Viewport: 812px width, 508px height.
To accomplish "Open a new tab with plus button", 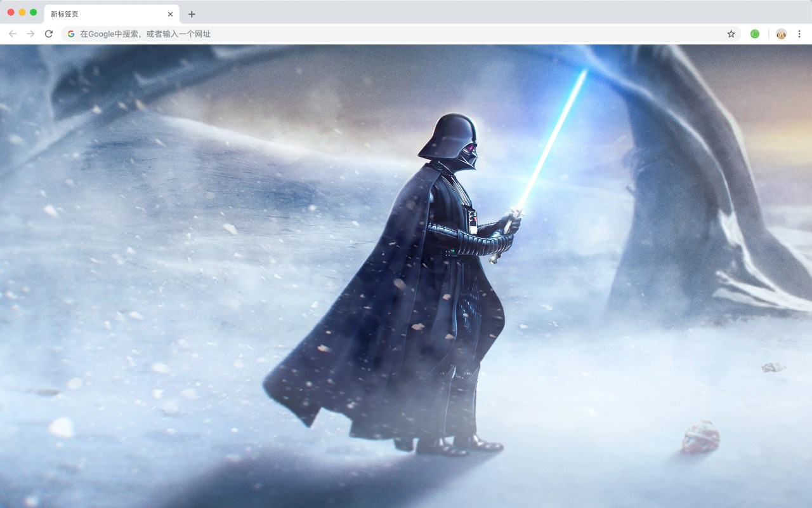I will [192, 14].
